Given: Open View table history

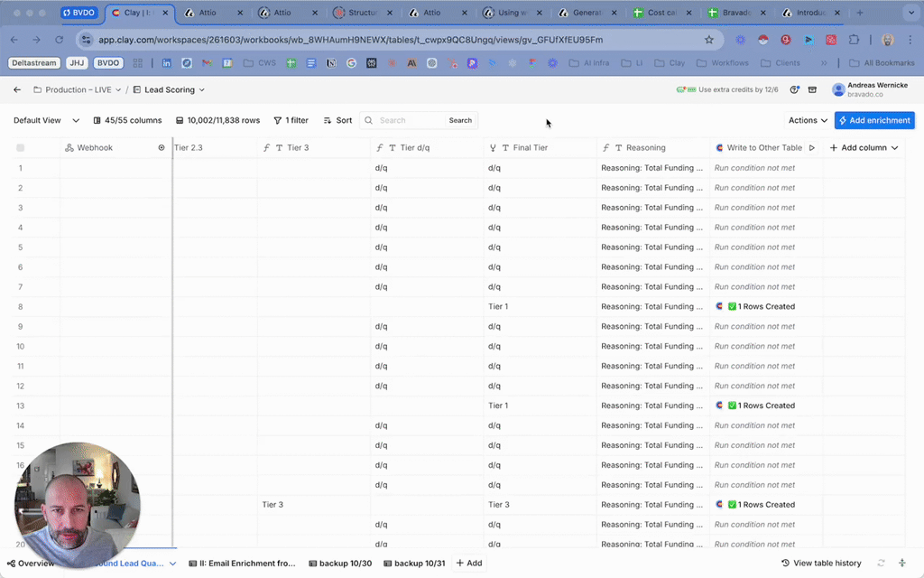Looking at the screenshot, I should (821, 564).
